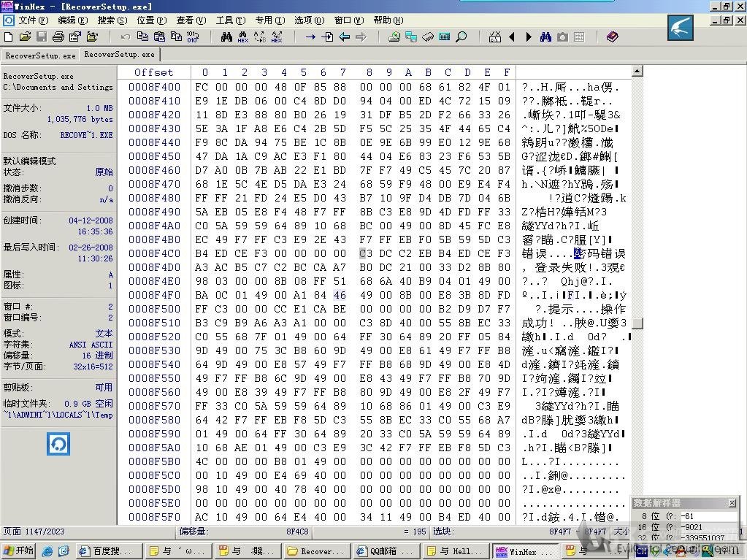Click the vertical scrollbar thumb

(x=637, y=323)
